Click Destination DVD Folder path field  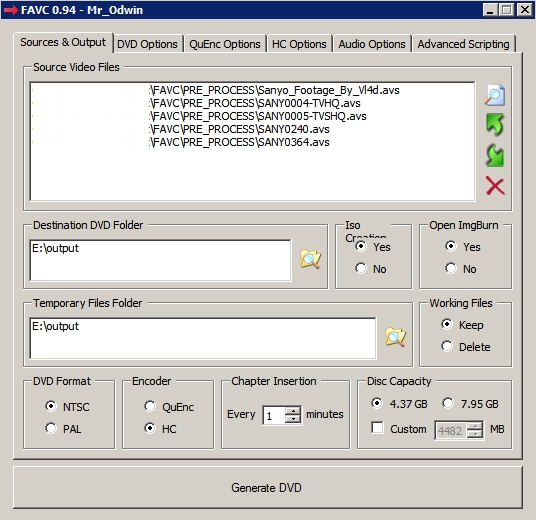pos(160,261)
